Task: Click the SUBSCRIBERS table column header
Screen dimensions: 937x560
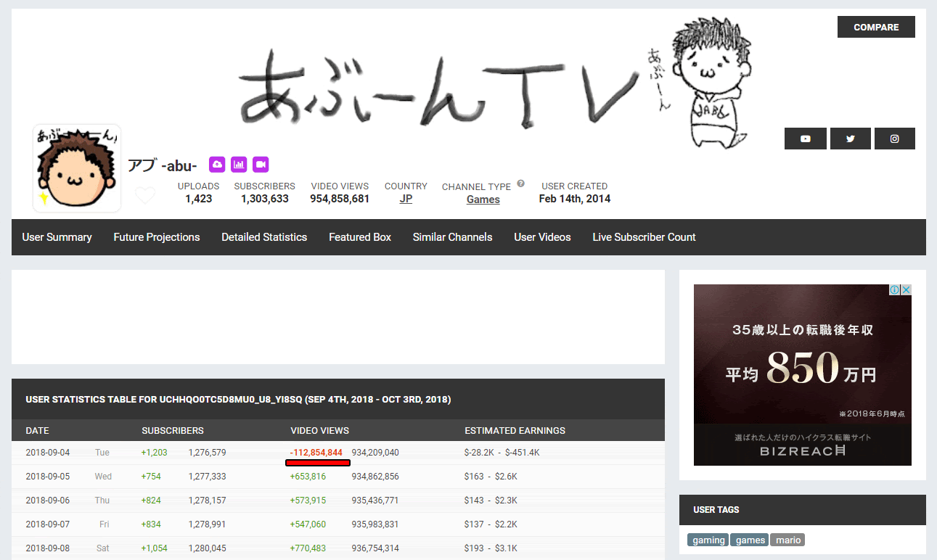Action: point(173,430)
